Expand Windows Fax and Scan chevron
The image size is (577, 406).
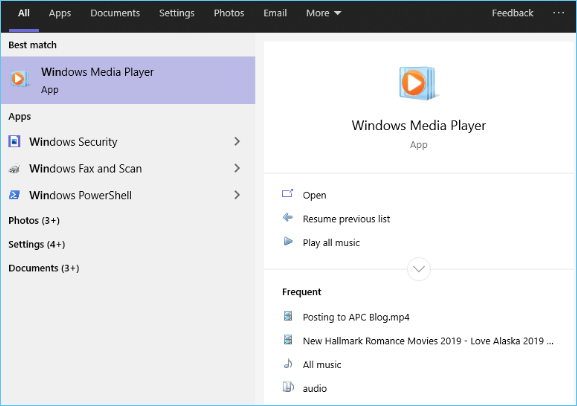point(237,168)
